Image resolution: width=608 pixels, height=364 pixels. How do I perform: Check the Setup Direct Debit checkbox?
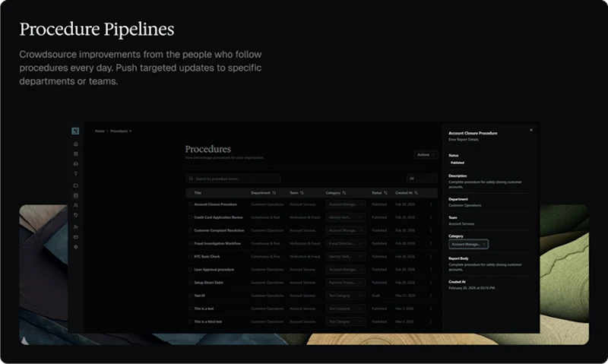point(190,283)
